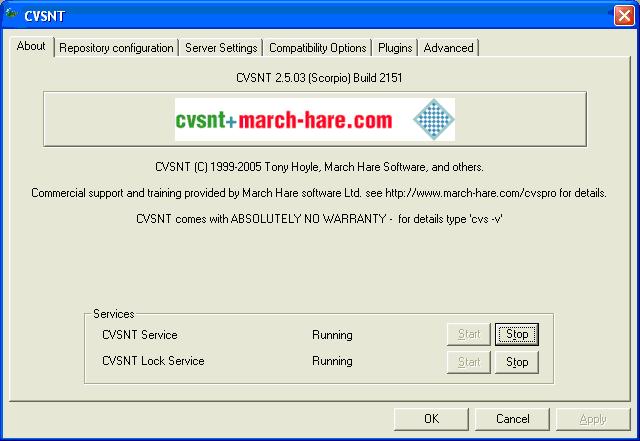Click the CVSNT title bar app icon
This screenshot has height=441, width=640.
coord(11,15)
